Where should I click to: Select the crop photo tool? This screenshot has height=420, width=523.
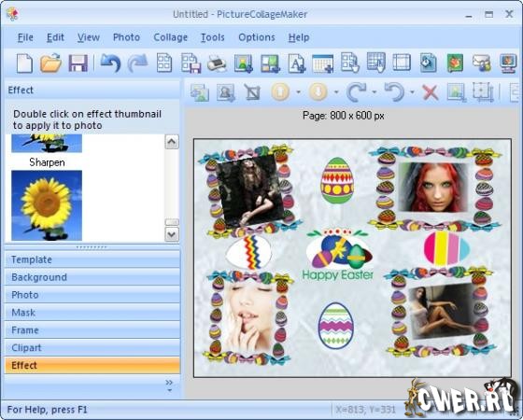tap(252, 92)
